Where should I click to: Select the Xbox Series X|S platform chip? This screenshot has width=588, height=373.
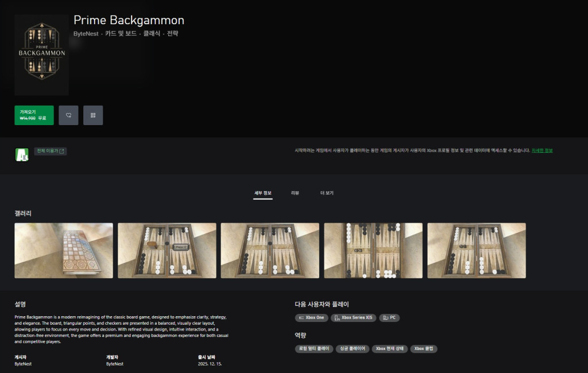(x=353, y=317)
